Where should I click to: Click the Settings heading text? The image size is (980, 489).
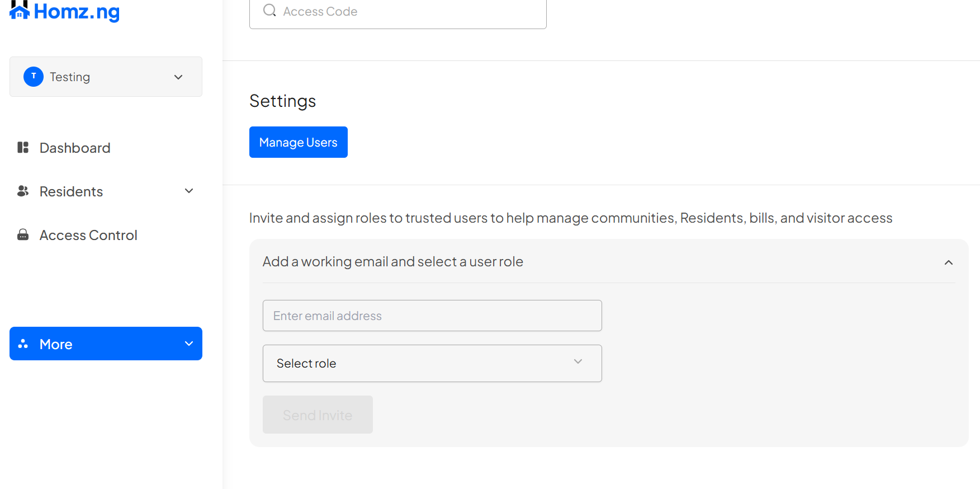pyautogui.click(x=282, y=101)
